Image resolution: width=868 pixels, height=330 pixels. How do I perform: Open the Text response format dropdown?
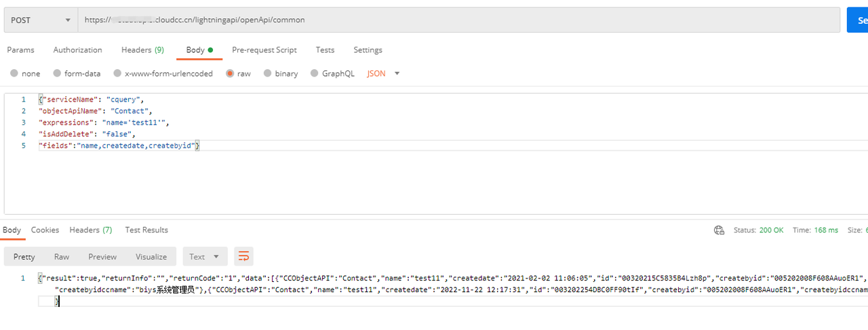pos(204,257)
